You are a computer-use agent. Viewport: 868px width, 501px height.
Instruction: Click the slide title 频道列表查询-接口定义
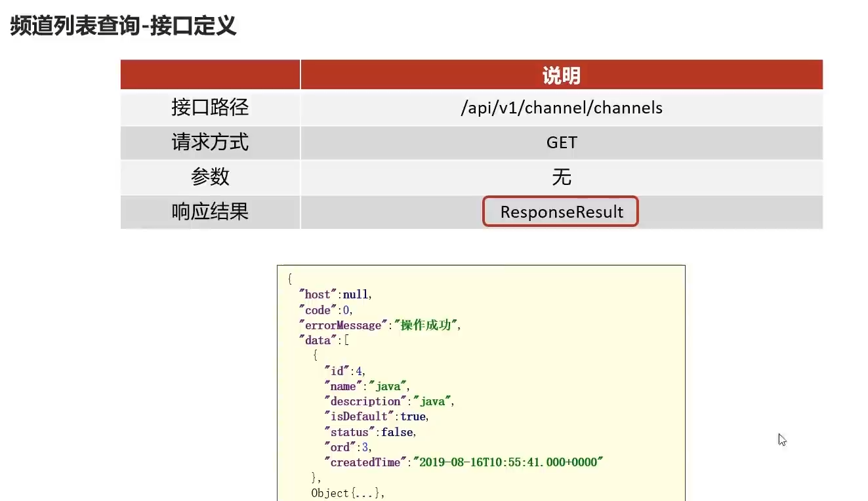click(x=123, y=27)
